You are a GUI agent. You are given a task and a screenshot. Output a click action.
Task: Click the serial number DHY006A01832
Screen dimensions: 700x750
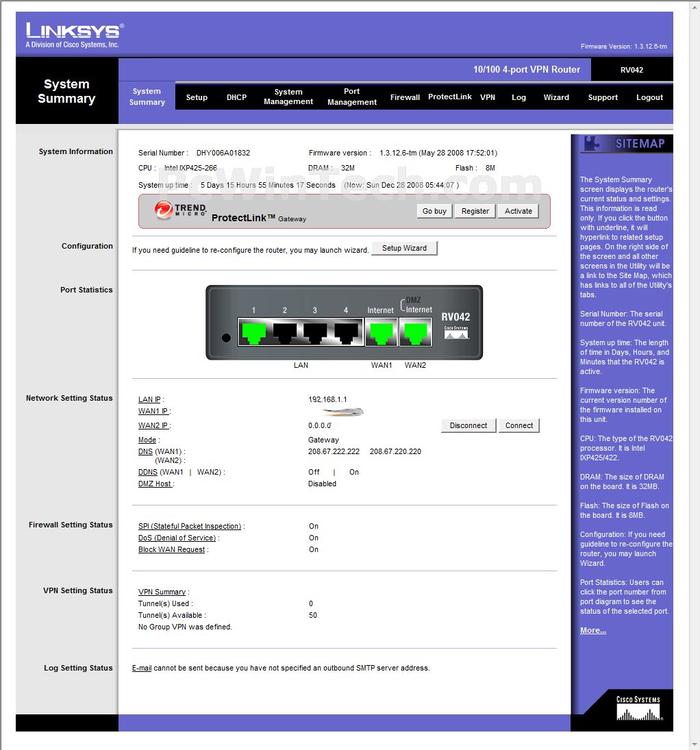pos(223,153)
